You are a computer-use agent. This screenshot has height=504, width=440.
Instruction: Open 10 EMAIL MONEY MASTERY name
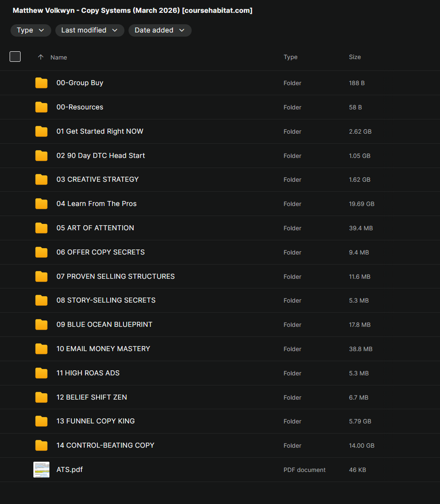point(103,349)
